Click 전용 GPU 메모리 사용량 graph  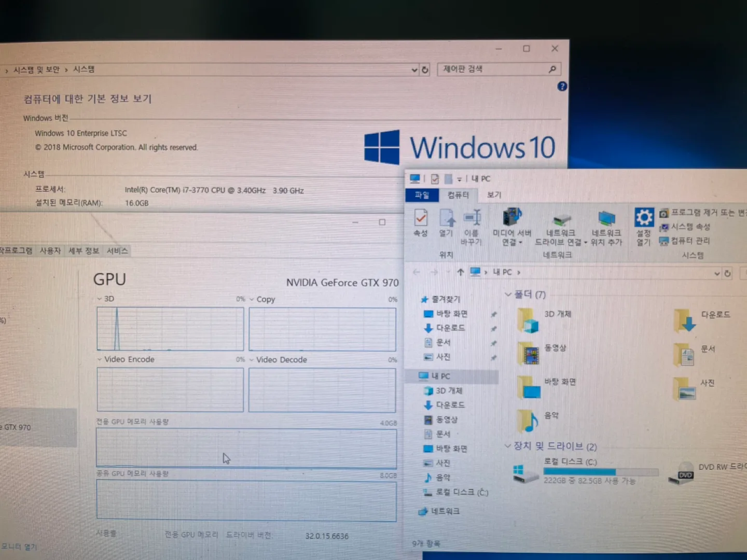click(x=246, y=447)
